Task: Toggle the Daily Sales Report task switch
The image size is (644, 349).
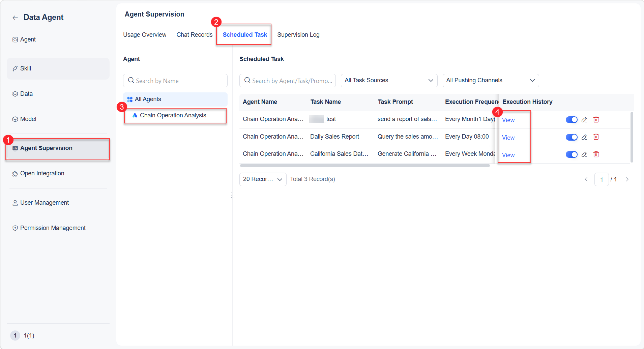Action: [572, 137]
